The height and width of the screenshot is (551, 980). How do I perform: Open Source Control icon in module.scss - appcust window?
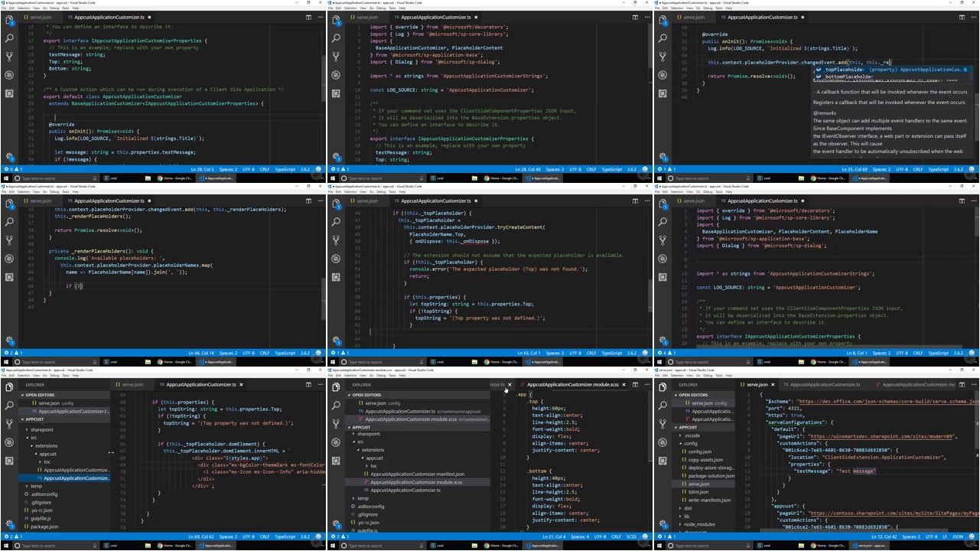pos(336,424)
